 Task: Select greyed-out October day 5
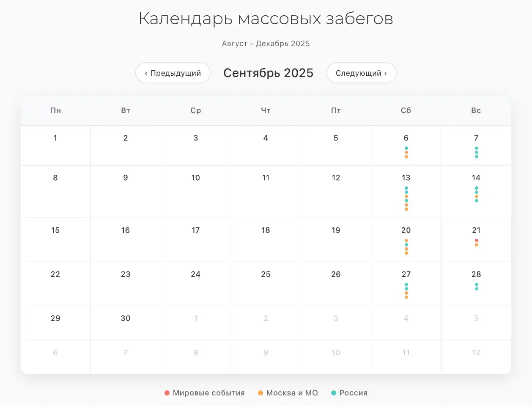[x=476, y=323]
